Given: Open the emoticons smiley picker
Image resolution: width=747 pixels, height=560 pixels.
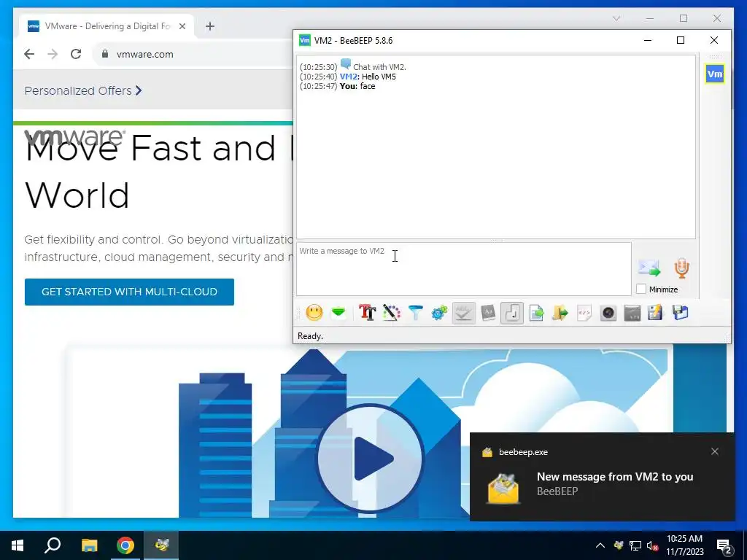Looking at the screenshot, I should (x=314, y=313).
